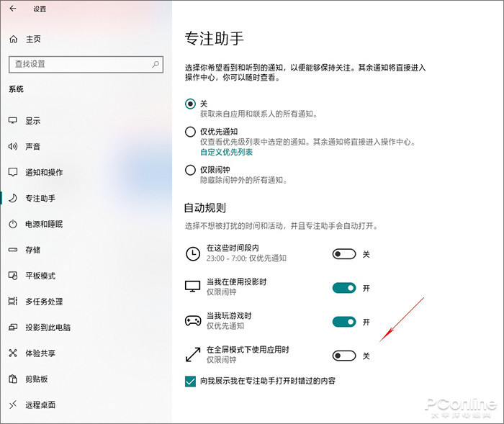
Task: Open 体验共享 icon
Action: coord(12,353)
